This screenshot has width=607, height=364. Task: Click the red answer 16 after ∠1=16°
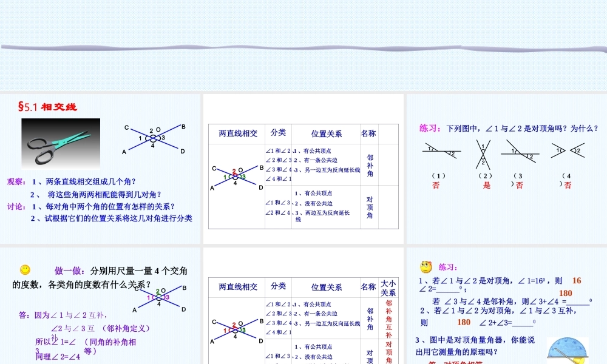[577, 280]
